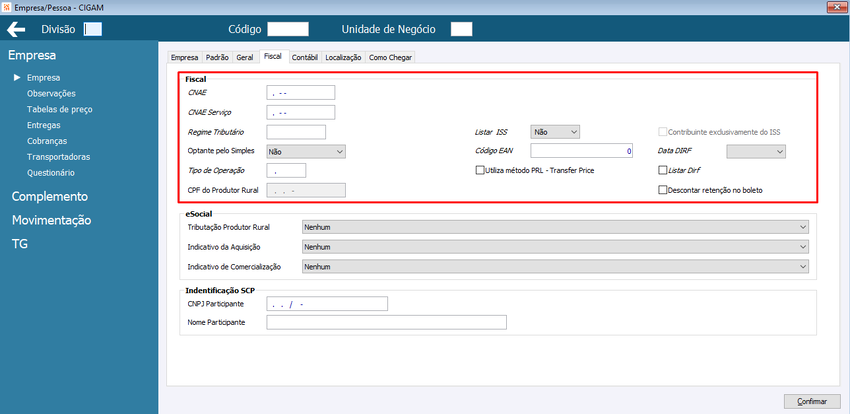This screenshot has height=414, width=850.
Task: Click the CNAE input field
Action: pyautogui.click(x=301, y=93)
